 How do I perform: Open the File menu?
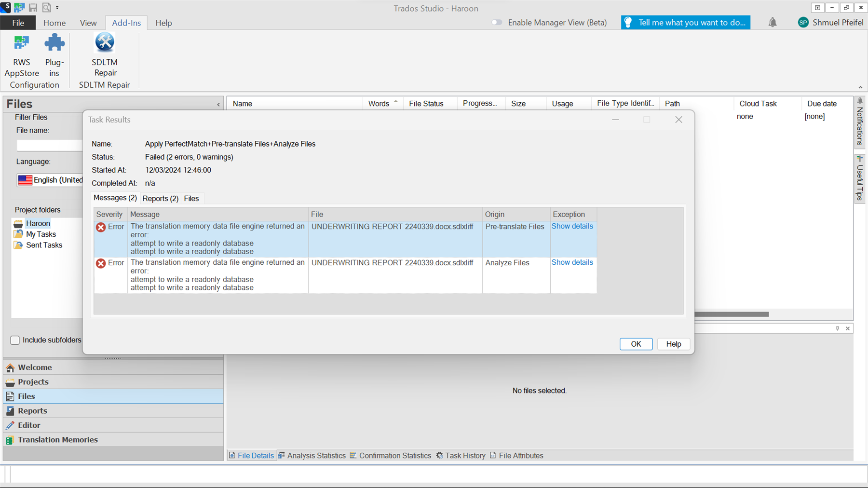(18, 23)
